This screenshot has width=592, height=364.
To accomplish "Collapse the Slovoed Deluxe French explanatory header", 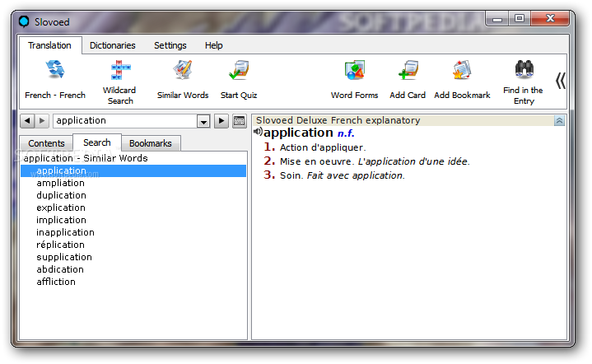I will [559, 120].
